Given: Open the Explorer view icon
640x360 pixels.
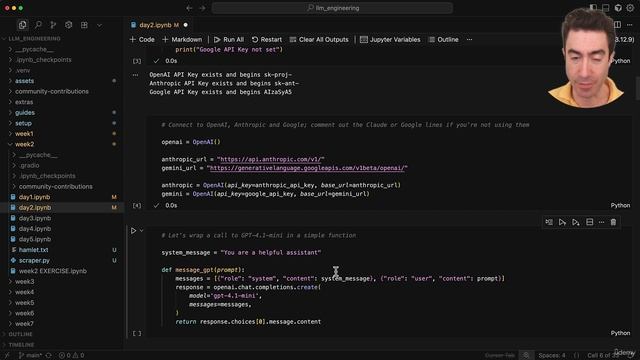Looking at the screenshot, I should coord(22,25).
